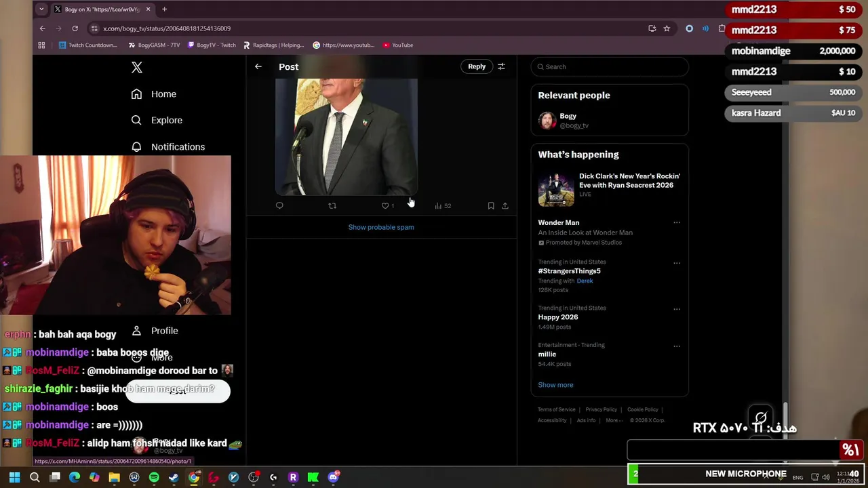Open Notifications in X sidebar
Screen dimensions: 868x488
coord(167,146)
